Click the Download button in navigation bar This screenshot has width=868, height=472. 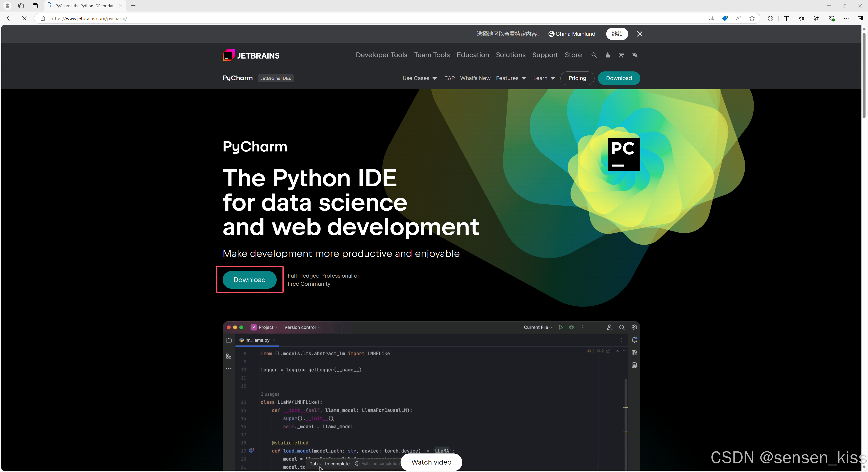(619, 78)
